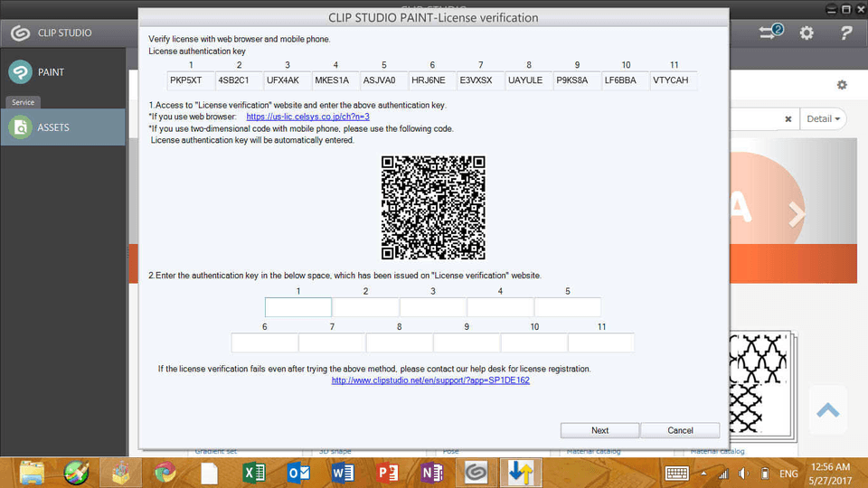The width and height of the screenshot is (868, 488).
Task: Select ASSETS in the left sidebar
Action: 52,127
